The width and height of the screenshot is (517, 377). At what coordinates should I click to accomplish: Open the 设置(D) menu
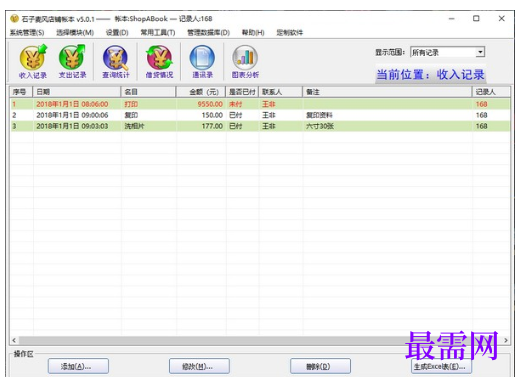(117, 32)
